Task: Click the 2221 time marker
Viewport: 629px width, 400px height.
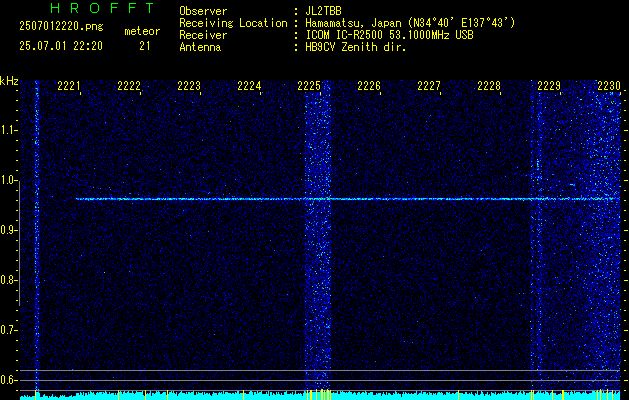Action: 69,85
